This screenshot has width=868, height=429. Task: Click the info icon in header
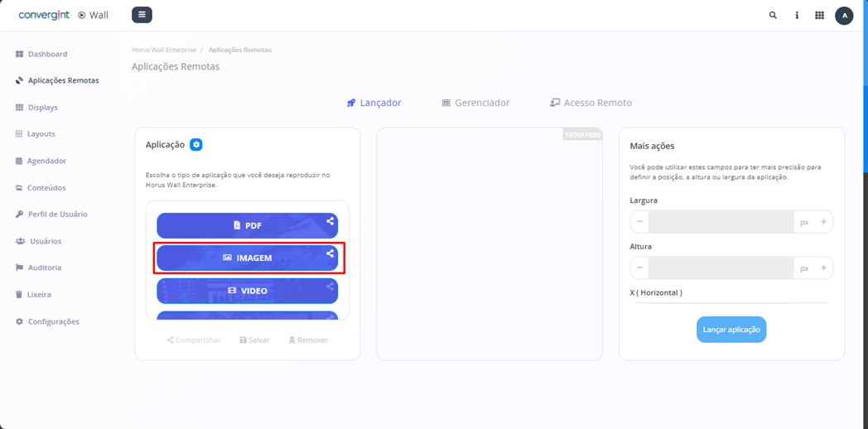797,15
